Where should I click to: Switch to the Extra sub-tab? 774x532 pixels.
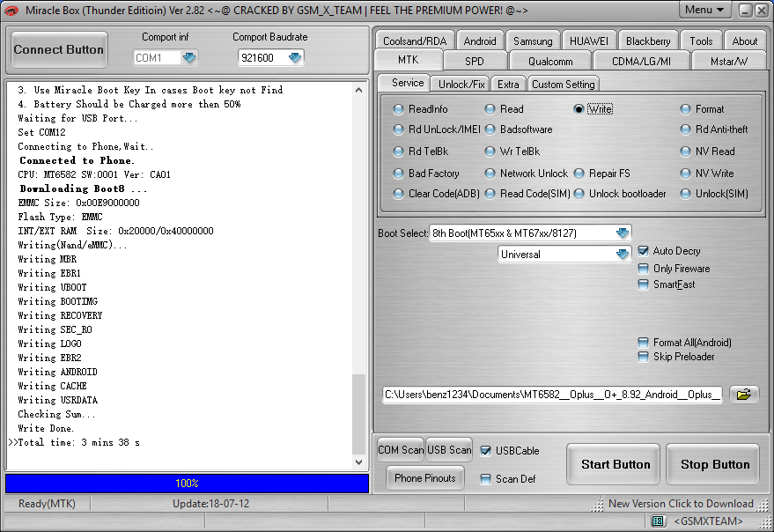tap(508, 84)
